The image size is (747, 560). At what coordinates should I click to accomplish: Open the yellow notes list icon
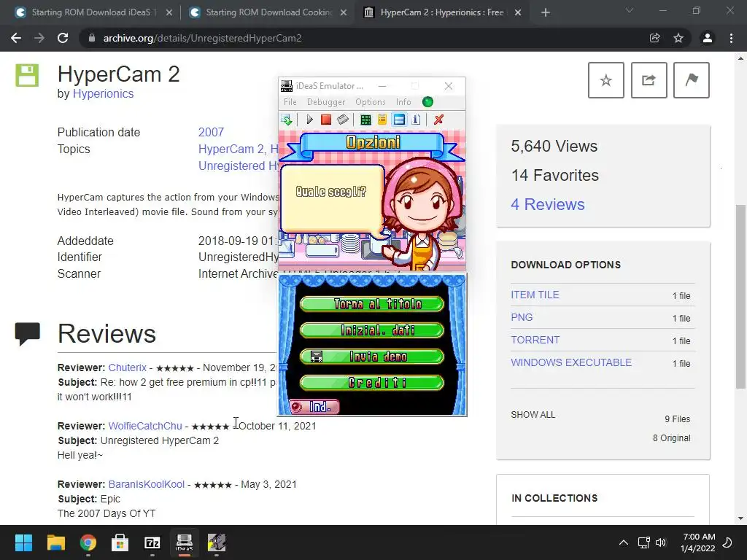pyautogui.click(x=382, y=120)
